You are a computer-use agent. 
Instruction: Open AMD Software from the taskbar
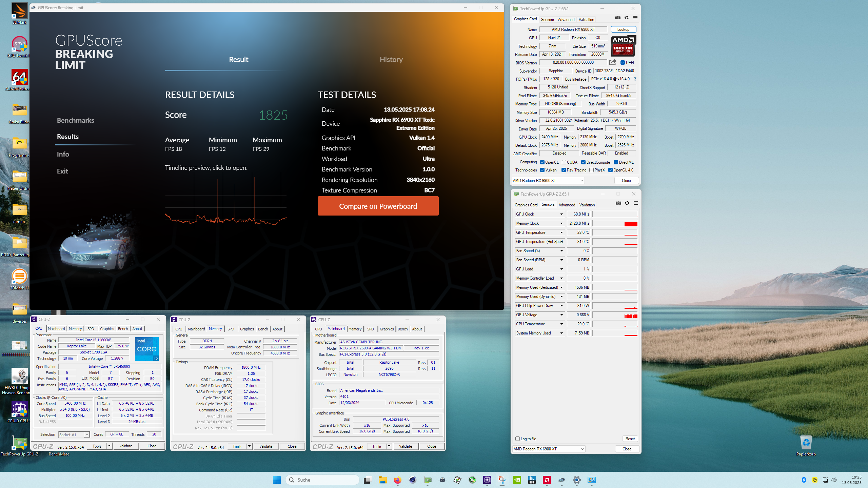(547, 480)
